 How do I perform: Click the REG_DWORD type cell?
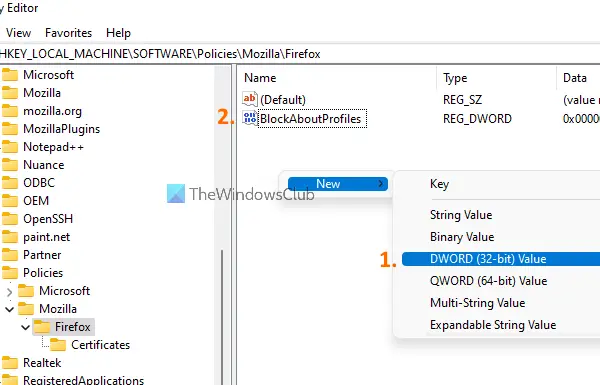(x=477, y=119)
